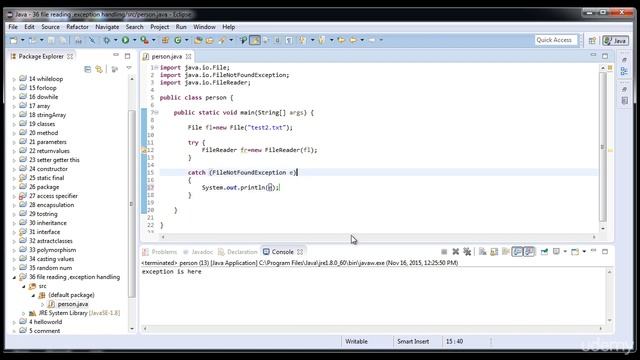Open the File menu
The width and height of the screenshot is (640, 360).
coord(13,27)
